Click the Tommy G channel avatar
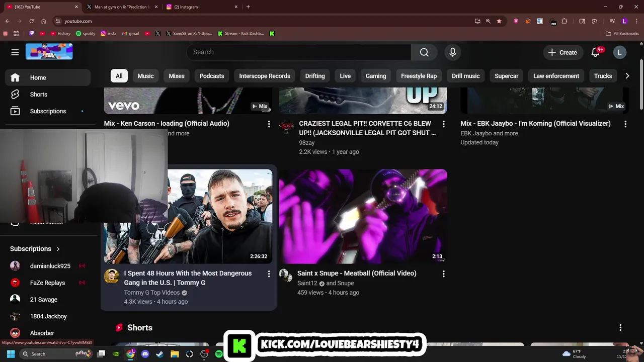Screen dimensions: 644x362 click(x=111, y=276)
